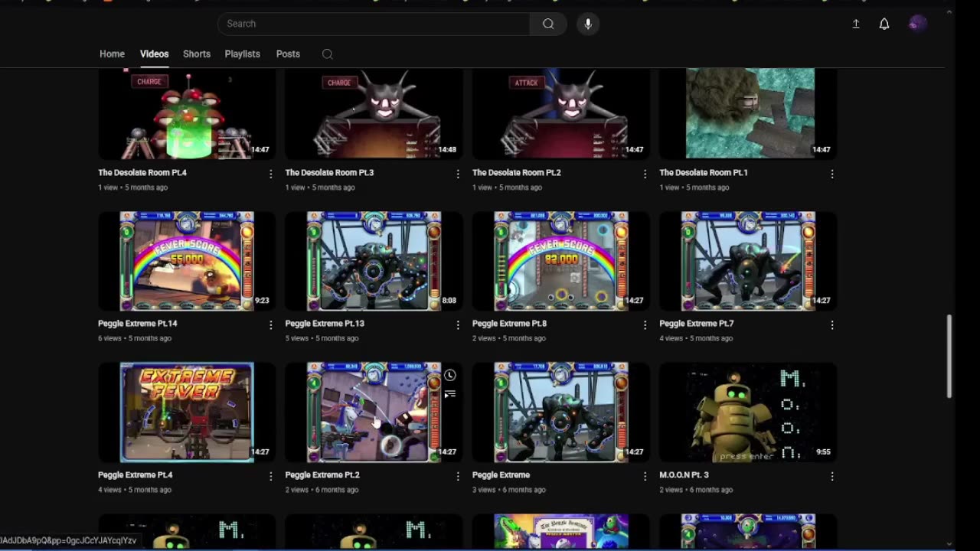Click page vertical scrollbar thumb

pos(949,356)
